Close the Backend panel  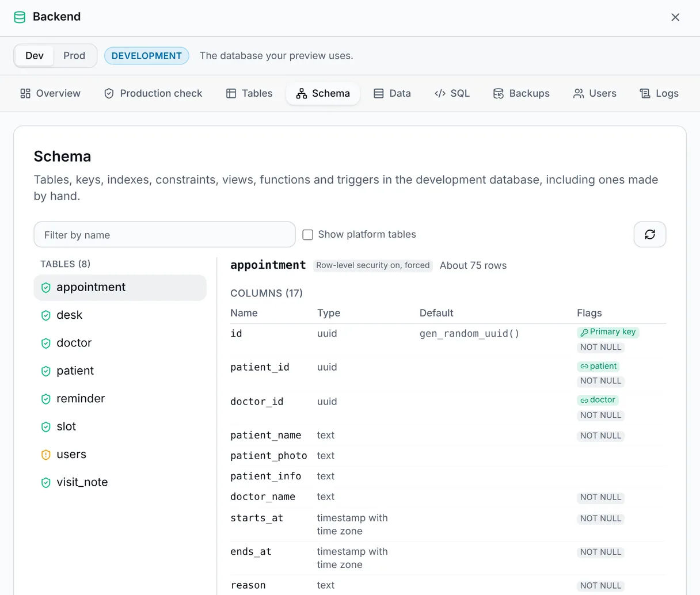675,17
